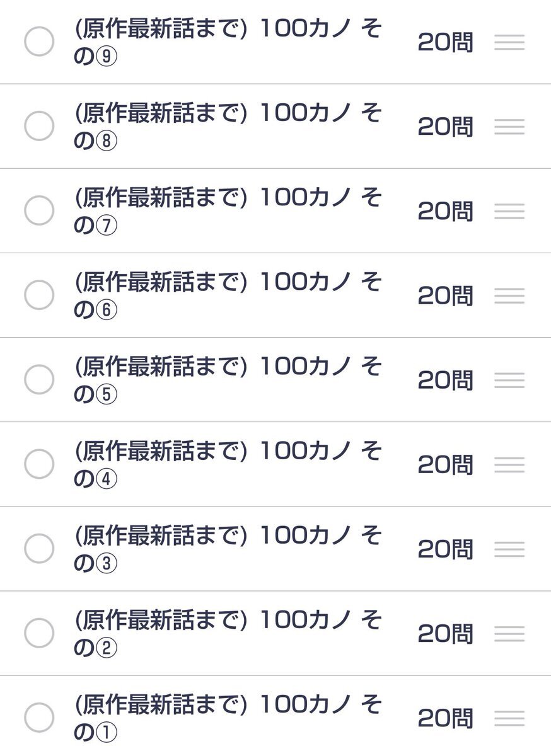
Task: Click the reorder handle of その⑨ row
Action: (x=509, y=42)
